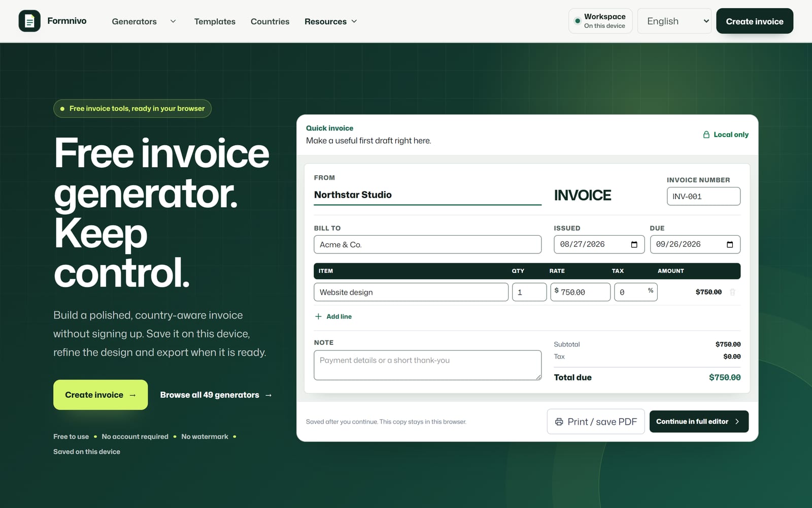
Task: Click the Saved on this device text
Action: (87, 452)
